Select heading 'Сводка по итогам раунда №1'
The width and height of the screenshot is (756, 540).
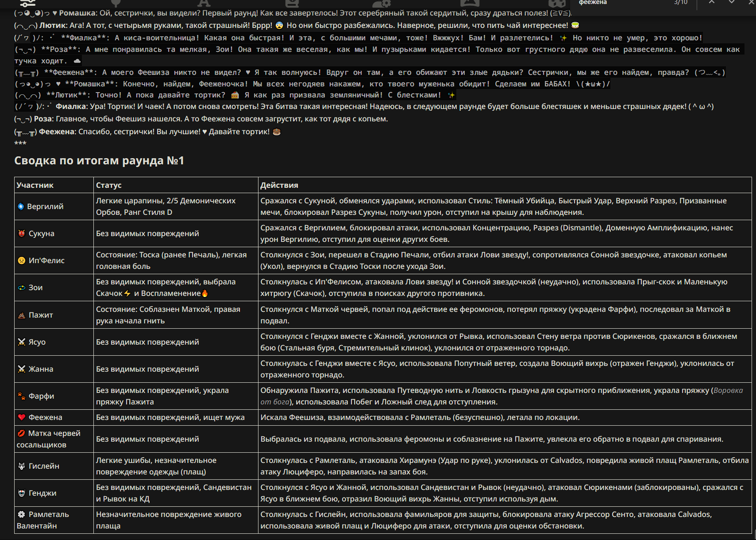pyautogui.click(x=99, y=160)
